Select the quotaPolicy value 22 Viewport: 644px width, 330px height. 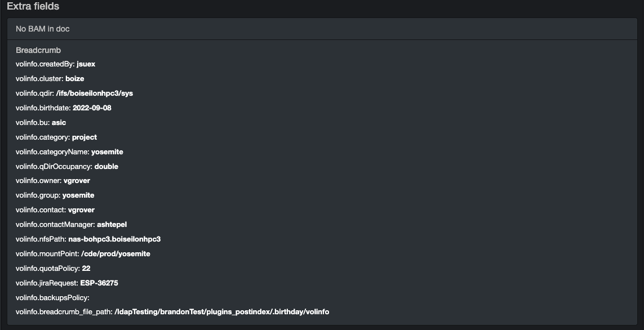86,269
